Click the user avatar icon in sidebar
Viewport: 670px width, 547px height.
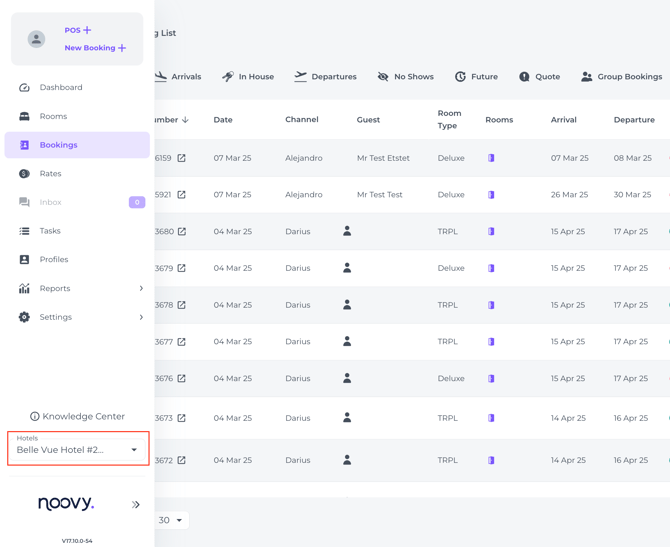click(x=36, y=39)
